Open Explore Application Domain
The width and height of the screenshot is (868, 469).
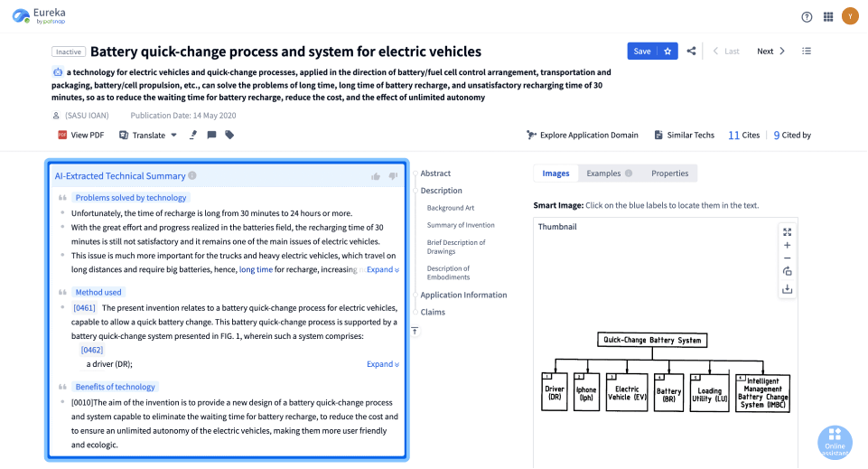583,136
